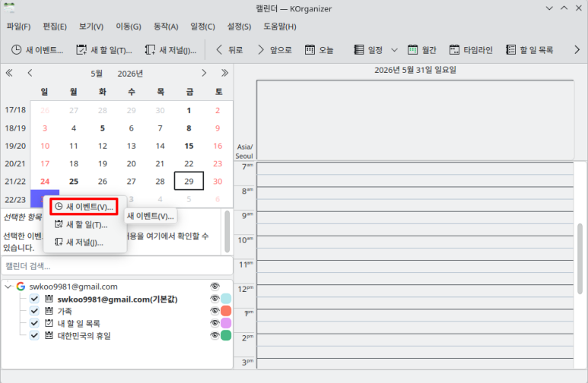This screenshot has height=383, width=588.
Task: Choose 새 이벤트(V)... in context menu
Action: pyautogui.click(x=84, y=207)
